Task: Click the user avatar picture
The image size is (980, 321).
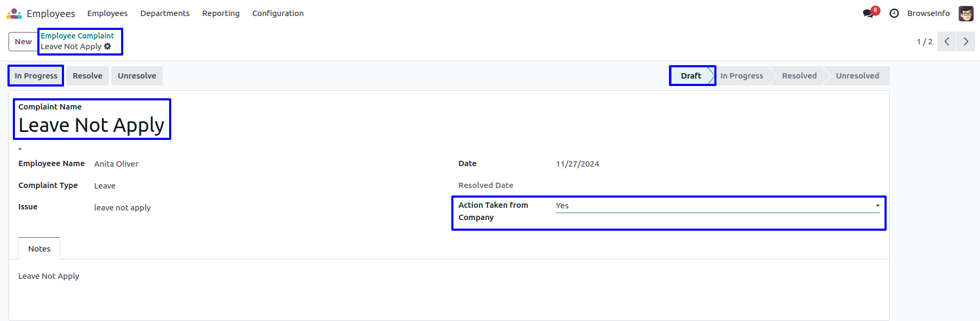Action: point(966,13)
